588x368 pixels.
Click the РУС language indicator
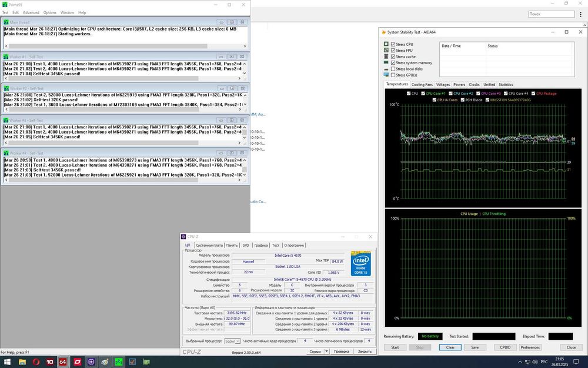coord(544,362)
